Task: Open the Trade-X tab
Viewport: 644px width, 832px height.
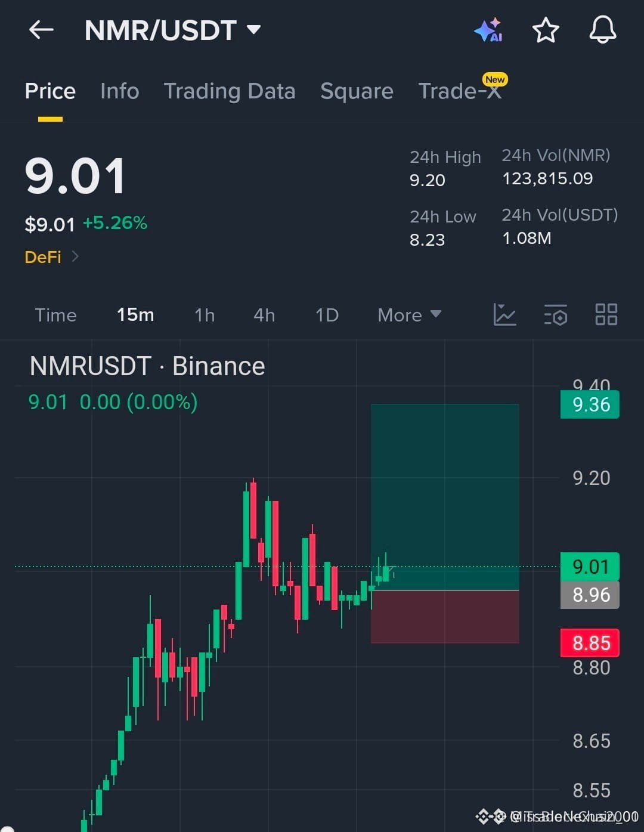Action: (x=460, y=91)
